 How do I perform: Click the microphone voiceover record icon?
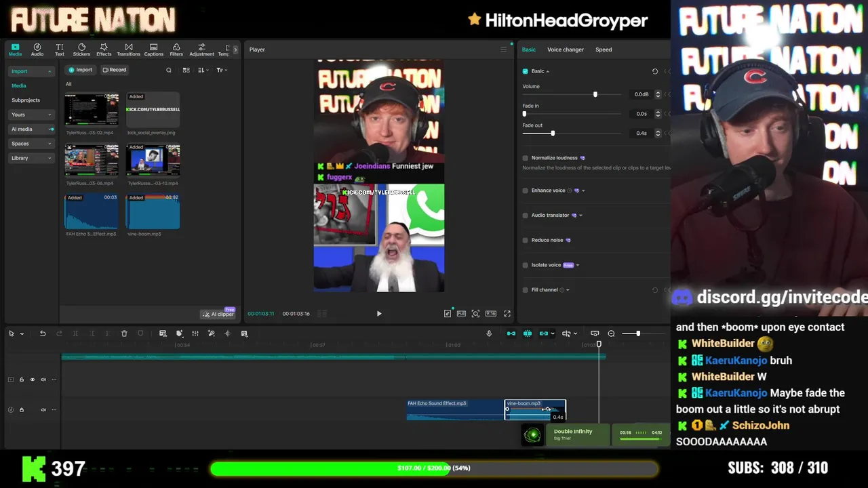coord(489,333)
